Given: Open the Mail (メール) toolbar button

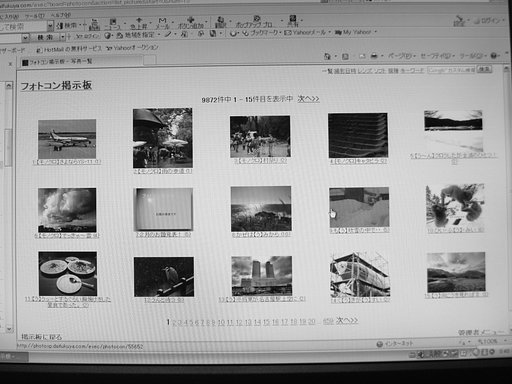Looking at the screenshot, I should click(x=162, y=23).
